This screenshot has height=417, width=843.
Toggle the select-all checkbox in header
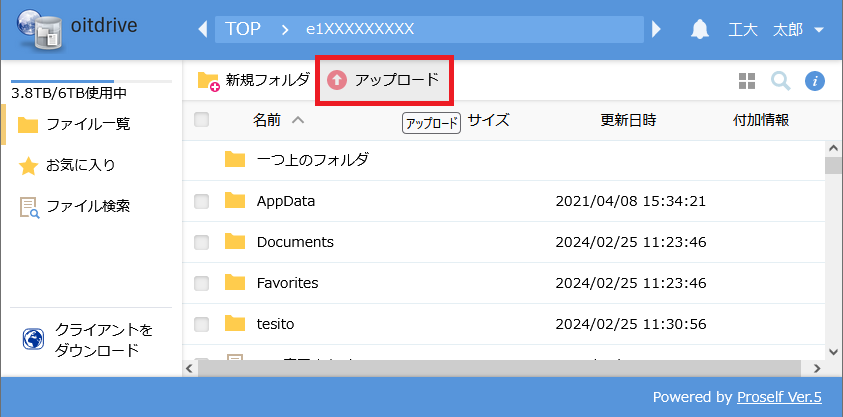click(x=201, y=120)
